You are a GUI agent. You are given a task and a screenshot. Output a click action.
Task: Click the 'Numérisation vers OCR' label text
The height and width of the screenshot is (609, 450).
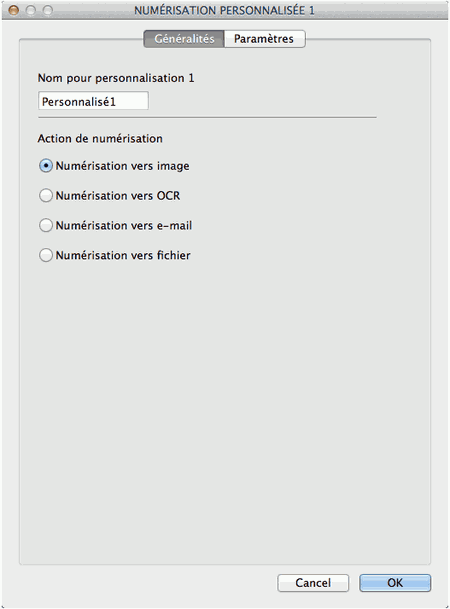coord(118,196)
